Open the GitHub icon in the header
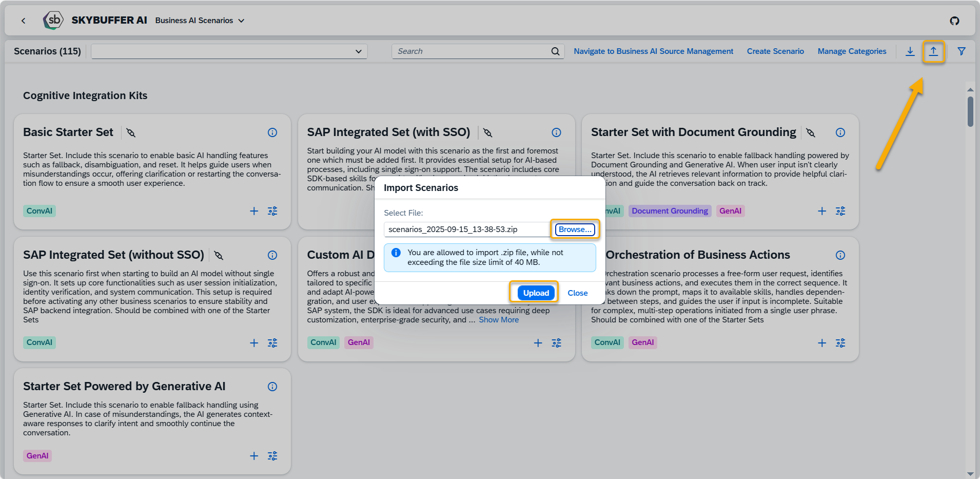 (954, 21)
